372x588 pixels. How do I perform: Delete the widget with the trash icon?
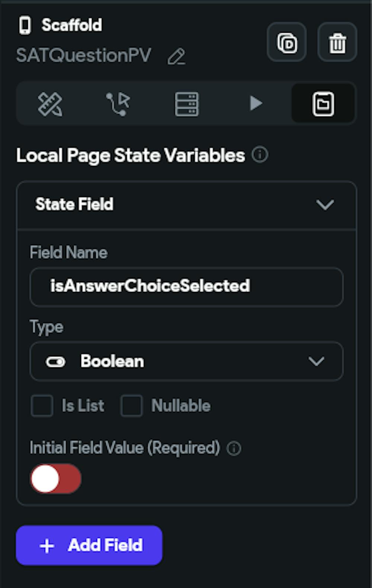[x=337, y=43]
